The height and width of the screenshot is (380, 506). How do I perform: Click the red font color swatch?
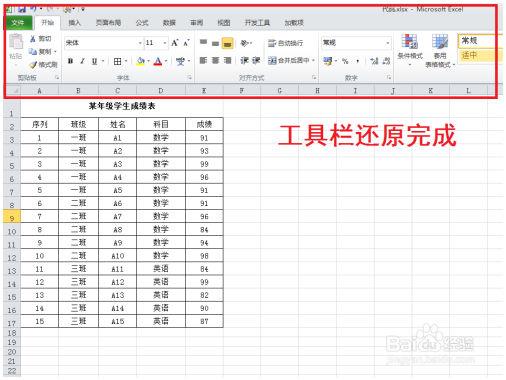[158, 62]
